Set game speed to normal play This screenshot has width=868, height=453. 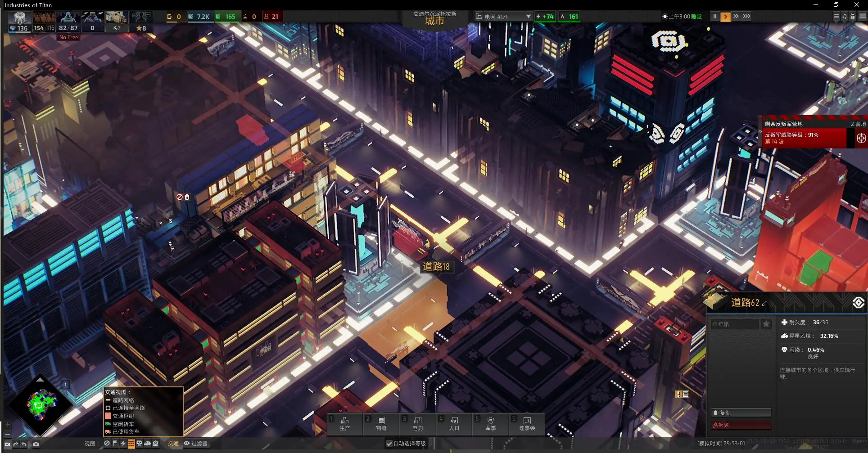tap(725, 17)
